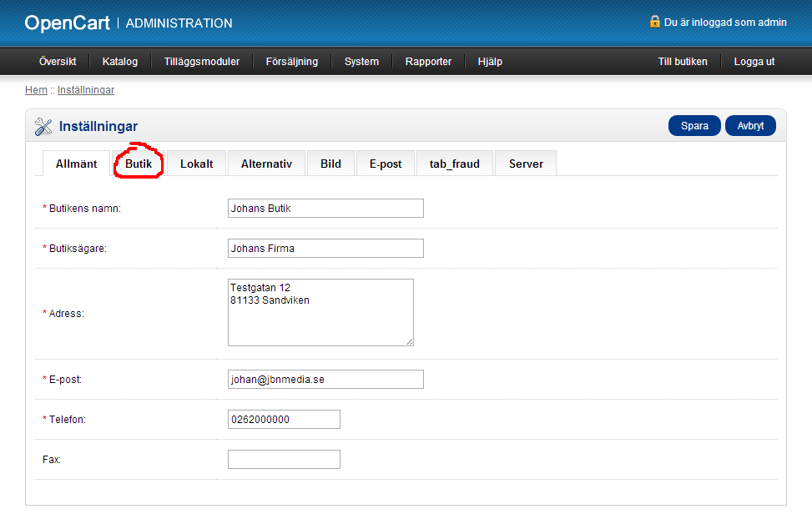Viewport: 812px width, 514px height.
Task: Click the 'Fax:' label
Action: [x=52, y=460]
